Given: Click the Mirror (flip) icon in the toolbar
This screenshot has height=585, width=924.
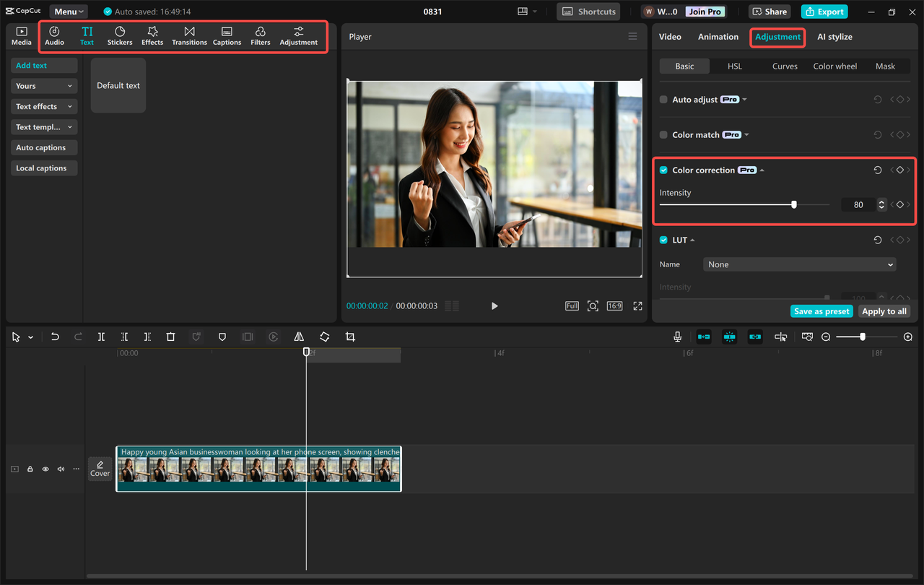Looking at the screenshot, I should pyautogui.click(x=299, y=337).
